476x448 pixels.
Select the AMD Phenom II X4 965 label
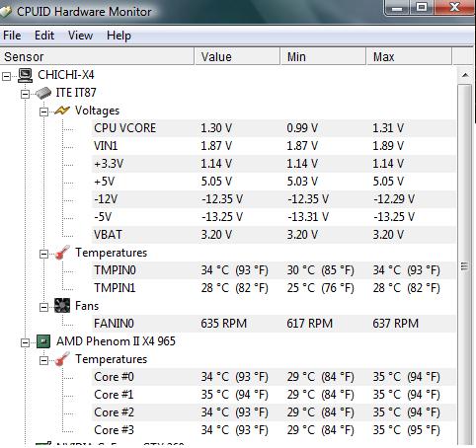pos(116,341)
